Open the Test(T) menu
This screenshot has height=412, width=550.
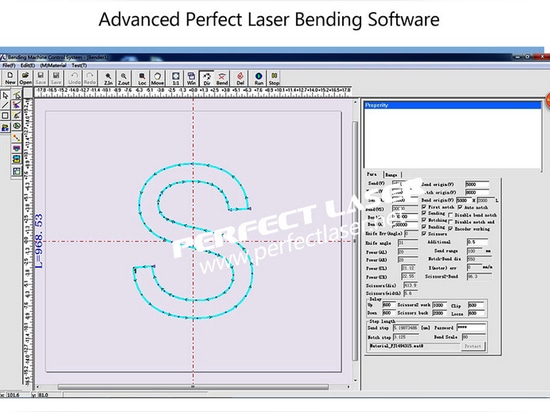(79, 65)
